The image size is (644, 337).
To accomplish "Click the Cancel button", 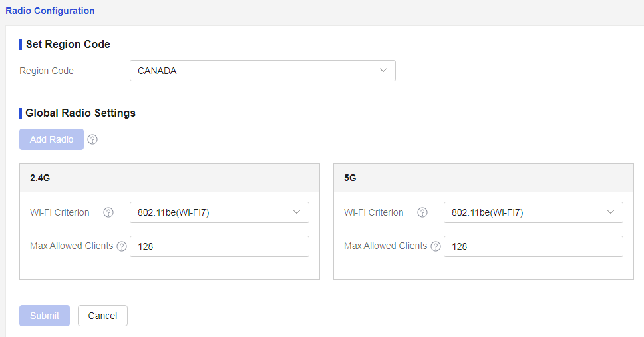I will pos(102,316).
